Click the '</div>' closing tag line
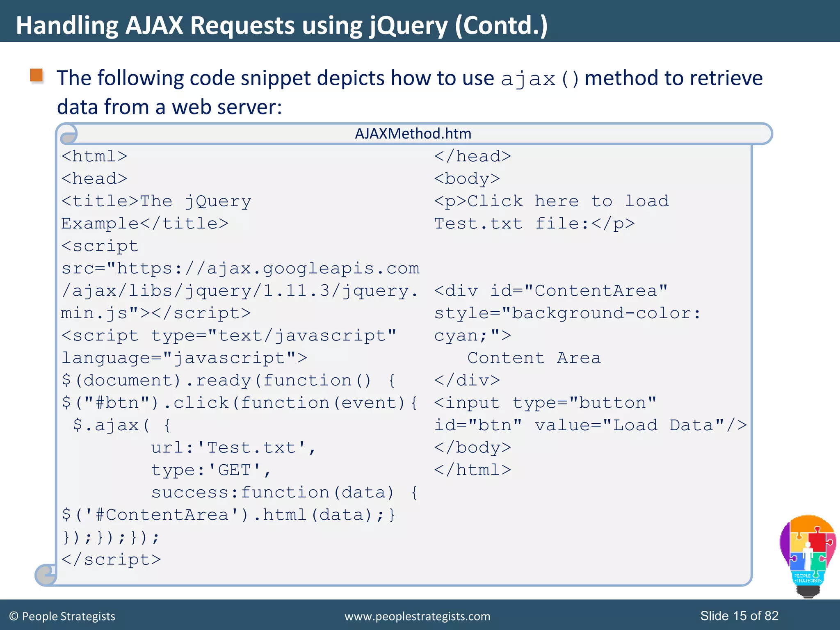The image size is (840, 630). tap(467, 381)
